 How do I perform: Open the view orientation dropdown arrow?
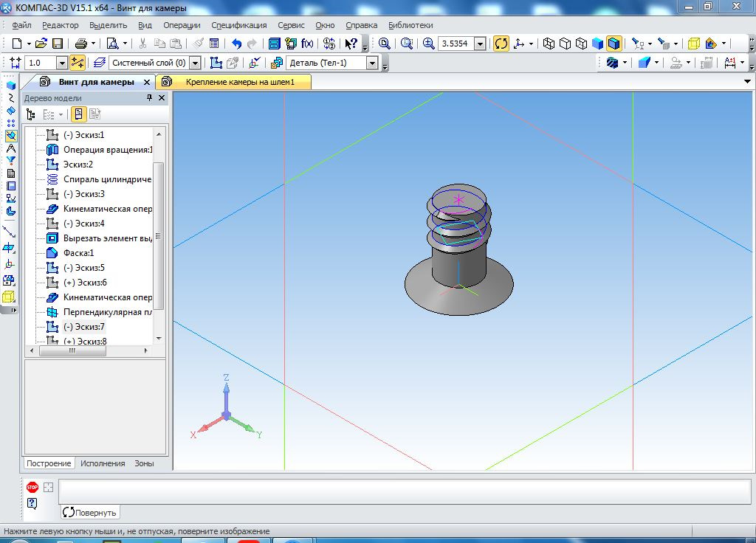[x=531, y=44]
